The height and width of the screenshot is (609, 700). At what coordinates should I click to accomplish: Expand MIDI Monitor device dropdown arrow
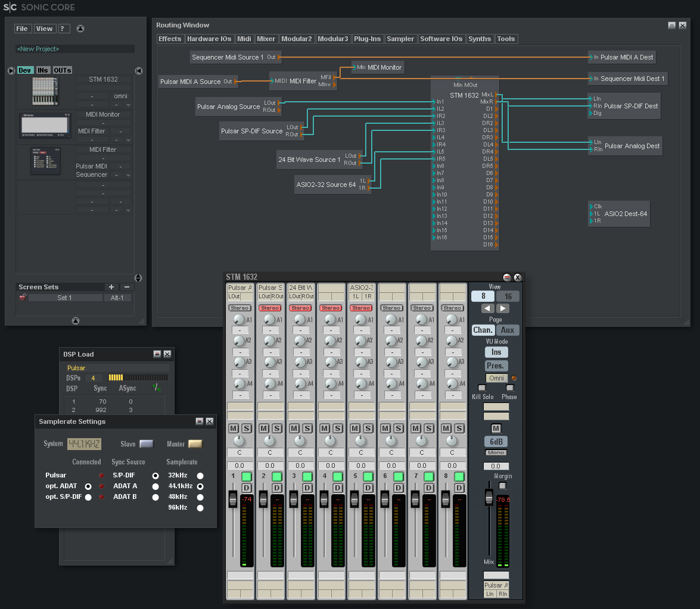[x=128, y=140]
